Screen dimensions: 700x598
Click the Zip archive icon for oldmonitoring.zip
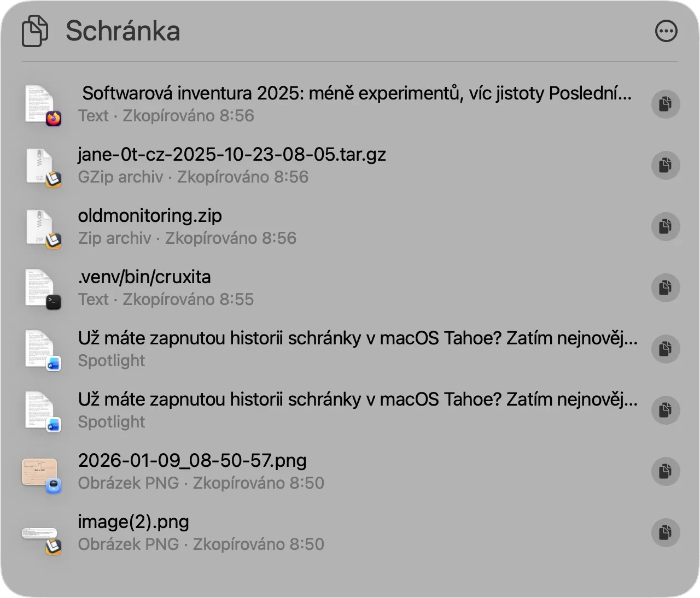tap(42, 226)
